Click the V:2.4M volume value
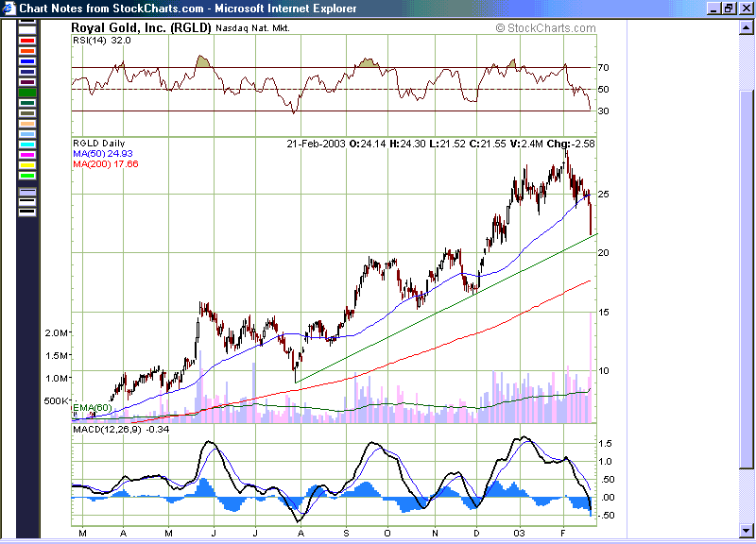Viewport: 756px width, 544px height. point(526,144)
